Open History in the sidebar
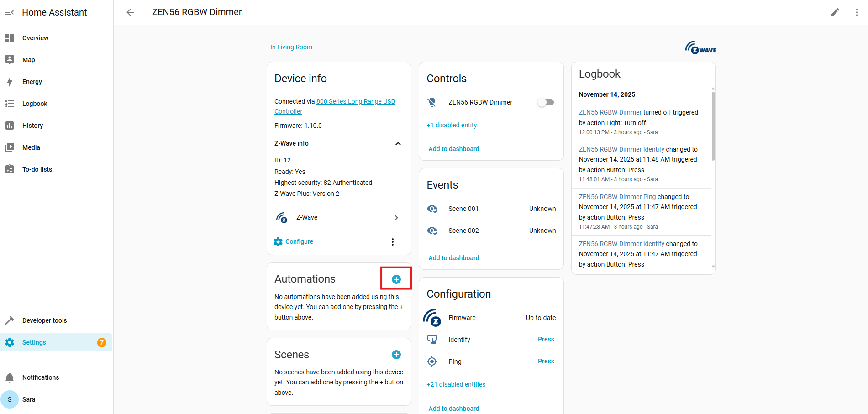The image size is (868, 414). [32, 126]
